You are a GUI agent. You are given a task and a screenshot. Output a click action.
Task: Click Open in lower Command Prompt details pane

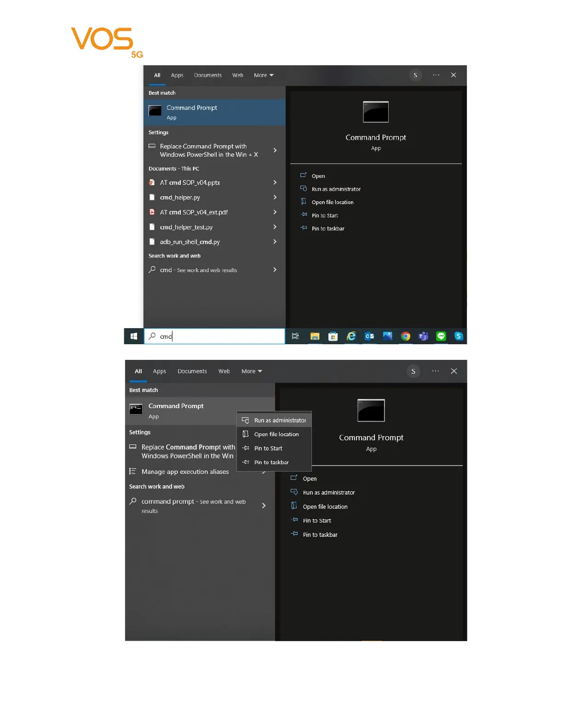pyautogui.click(x=310, y=479)
